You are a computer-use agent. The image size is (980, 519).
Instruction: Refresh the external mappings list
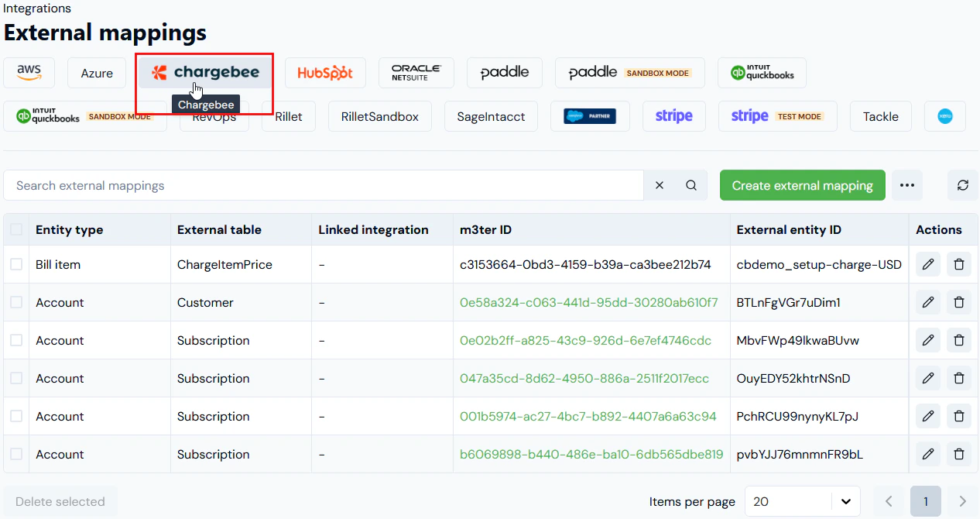point(963,185)
